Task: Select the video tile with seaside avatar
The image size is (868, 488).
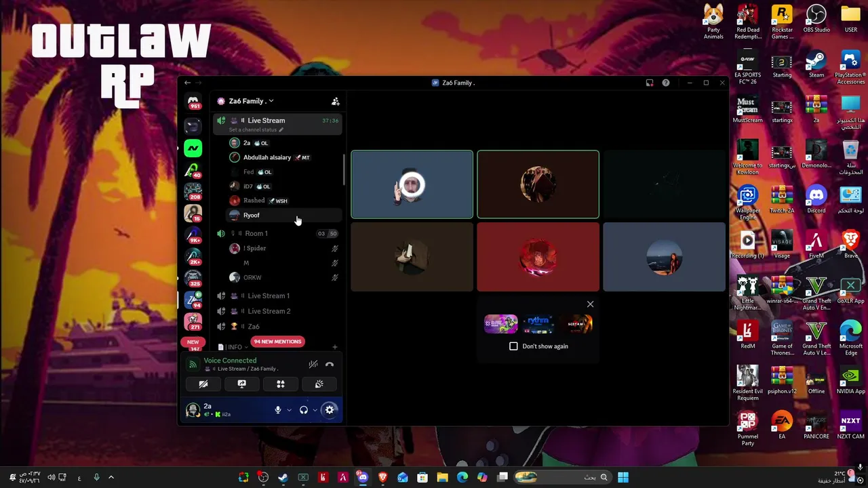Action: pyautogui.click(x=664, y=257)
